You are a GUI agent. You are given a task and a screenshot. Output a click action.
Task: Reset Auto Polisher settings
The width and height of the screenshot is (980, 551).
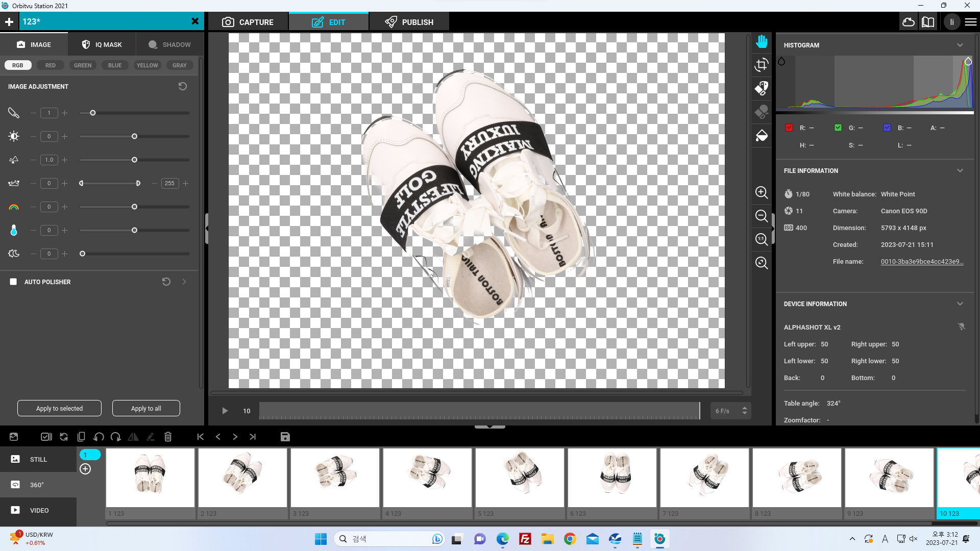166,282
